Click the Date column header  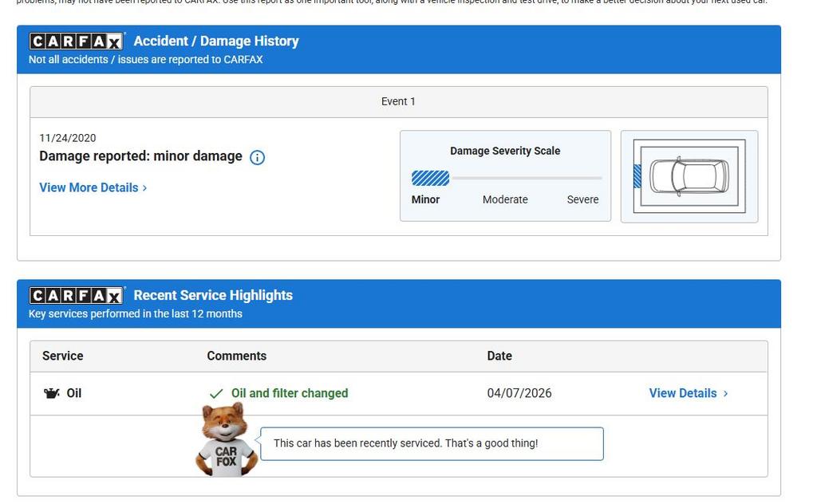[x=499, y=356]
